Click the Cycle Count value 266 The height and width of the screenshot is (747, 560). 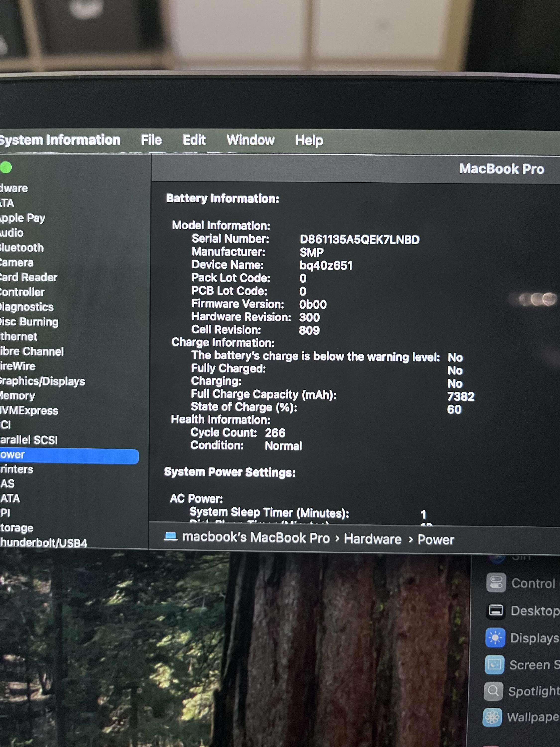coord(275,433)
